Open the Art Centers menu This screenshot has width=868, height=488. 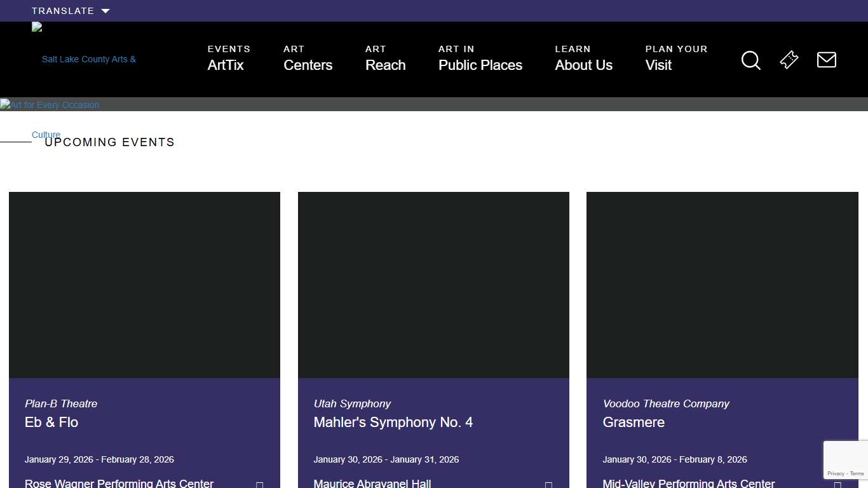(x=308, y=58)
